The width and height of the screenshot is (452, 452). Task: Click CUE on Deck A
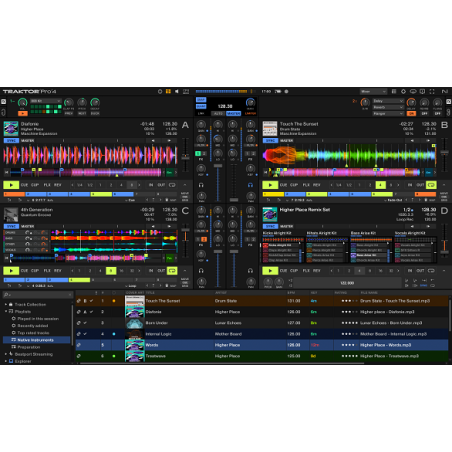pyautogui.click(x=24, y=185)
